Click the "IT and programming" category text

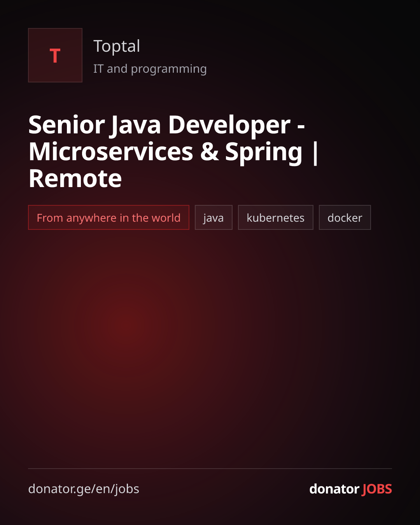[x=150, y=69]
